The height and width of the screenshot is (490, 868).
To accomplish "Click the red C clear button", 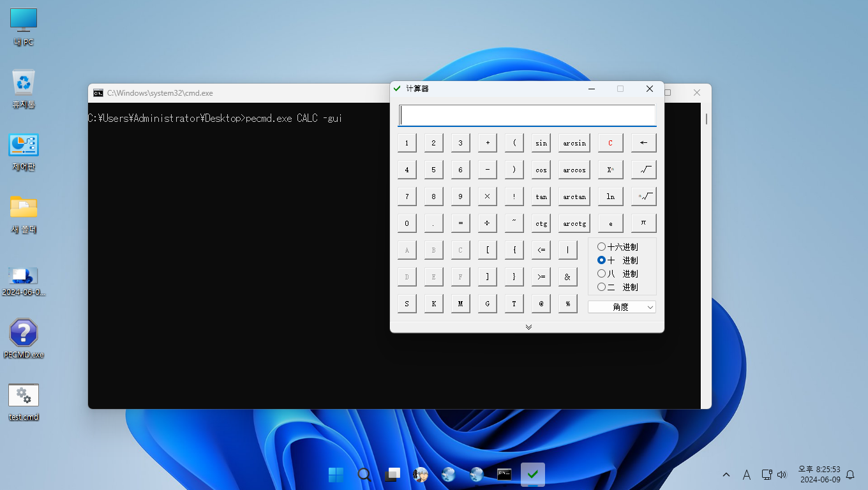I will 610,143.
